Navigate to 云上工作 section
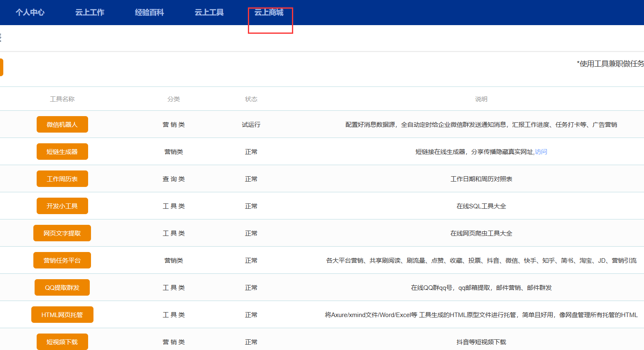644x350 pixels. (89, 12)
